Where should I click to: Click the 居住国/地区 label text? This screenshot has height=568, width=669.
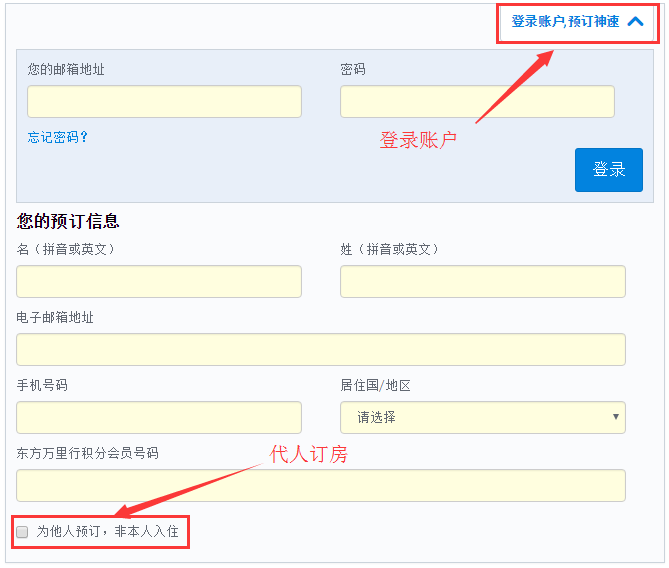click(375, 385)
